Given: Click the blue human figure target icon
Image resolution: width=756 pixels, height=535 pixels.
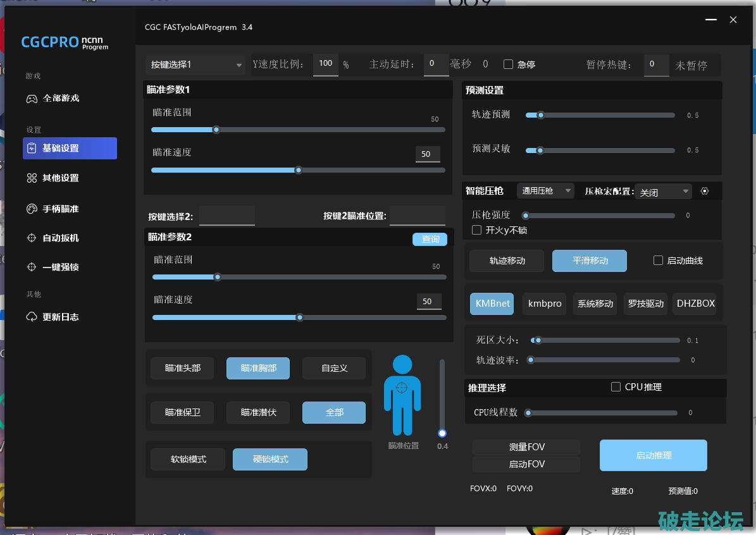Looking at the screenshot, I should coord(402,395).
